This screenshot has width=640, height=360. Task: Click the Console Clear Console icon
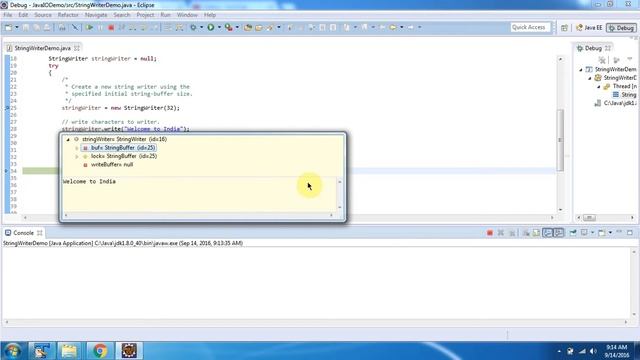[x=526, y=233]
